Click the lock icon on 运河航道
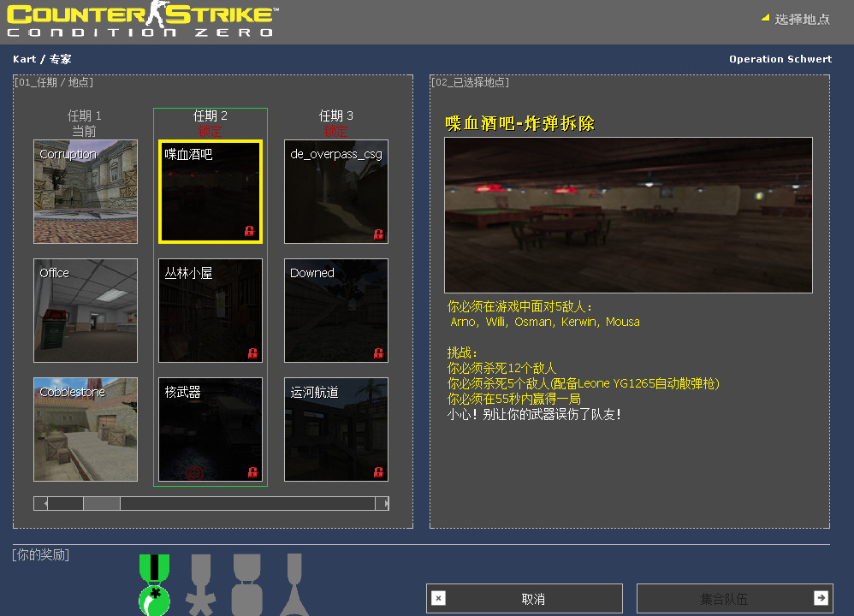 tap(378, 471)
